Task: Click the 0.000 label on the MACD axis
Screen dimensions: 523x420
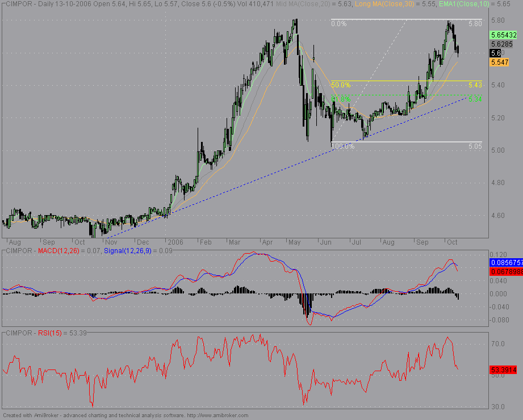Action: [499, 294]
